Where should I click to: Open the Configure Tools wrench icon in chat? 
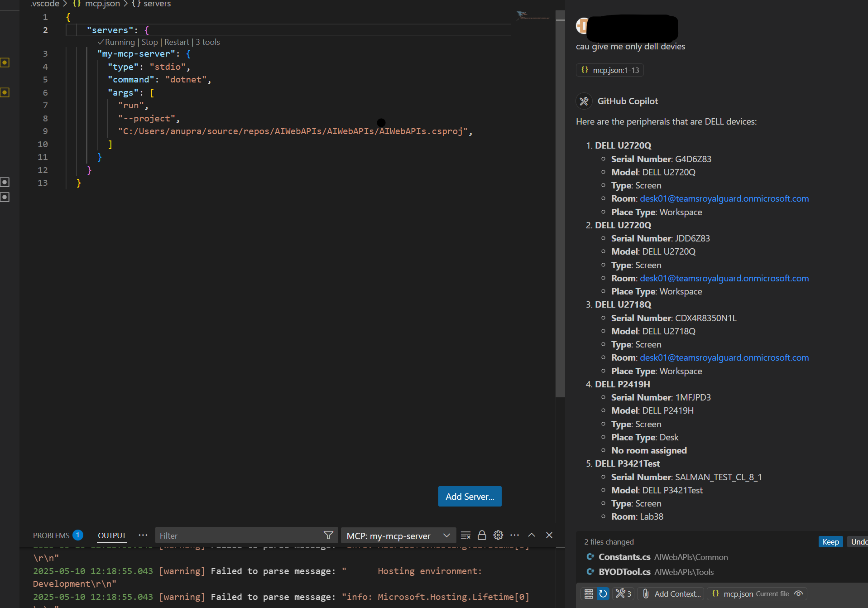pyautogui.click(x=621, y=594)
